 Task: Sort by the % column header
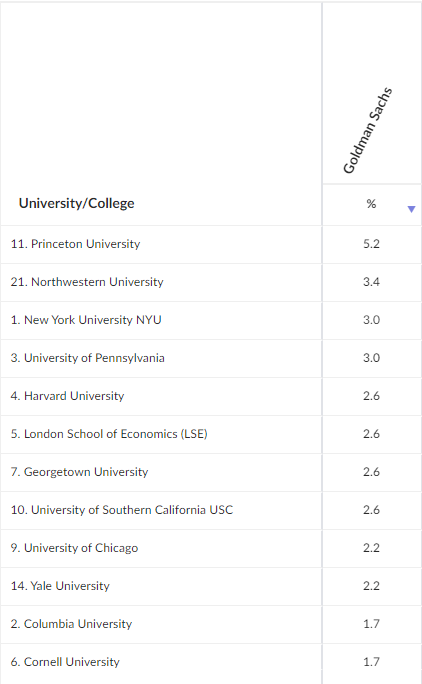click(x=371, y=204)
